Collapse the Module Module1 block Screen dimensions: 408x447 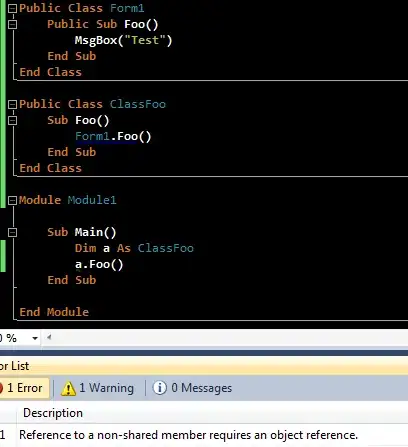pos(12,200)
